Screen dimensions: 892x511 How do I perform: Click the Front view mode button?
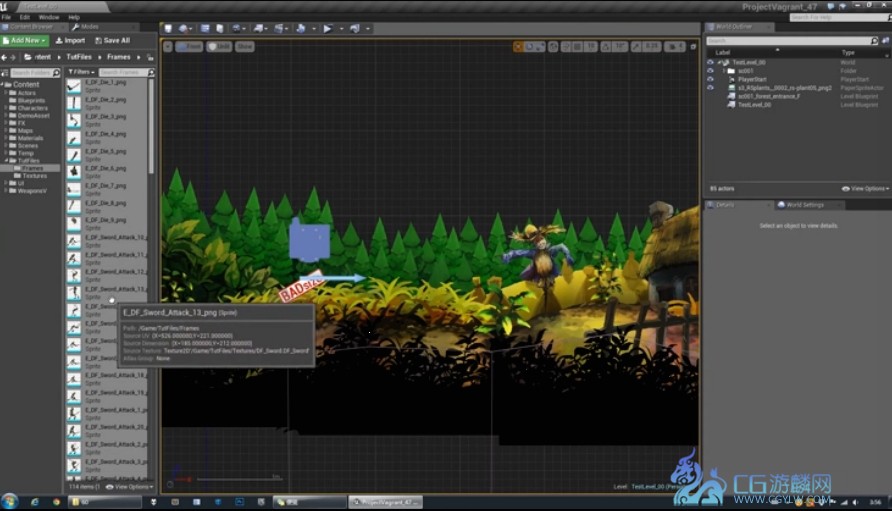tap(189, 47)
